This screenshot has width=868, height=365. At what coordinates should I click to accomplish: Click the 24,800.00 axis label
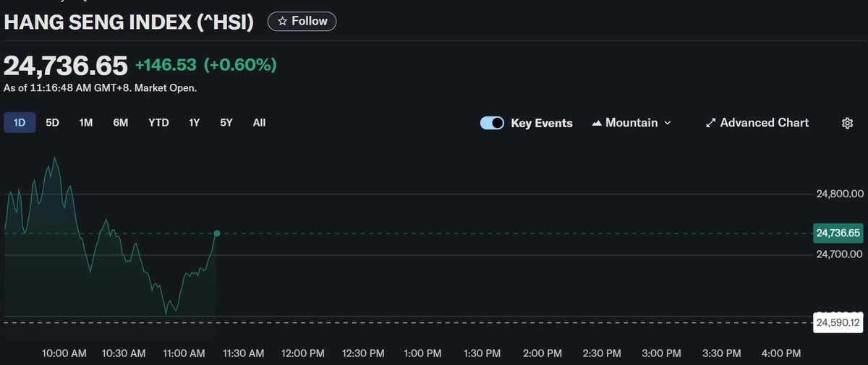(x=841, y=194)
